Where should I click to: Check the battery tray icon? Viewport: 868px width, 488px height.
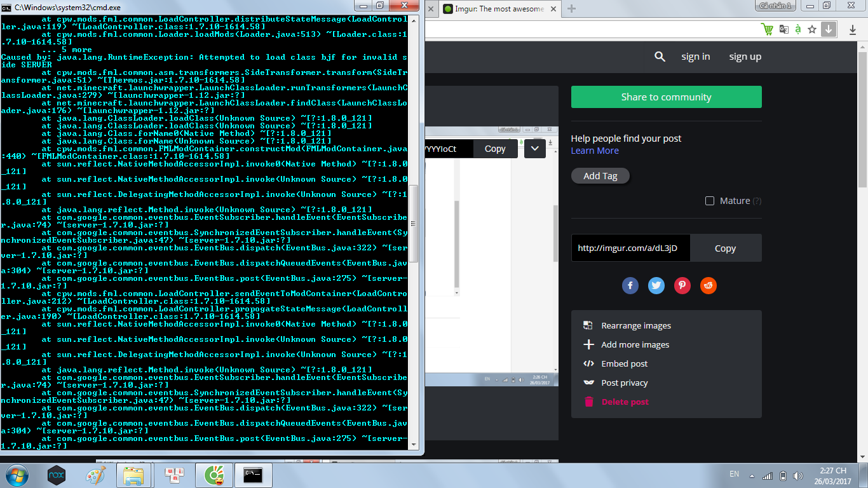tap(783, 475)
